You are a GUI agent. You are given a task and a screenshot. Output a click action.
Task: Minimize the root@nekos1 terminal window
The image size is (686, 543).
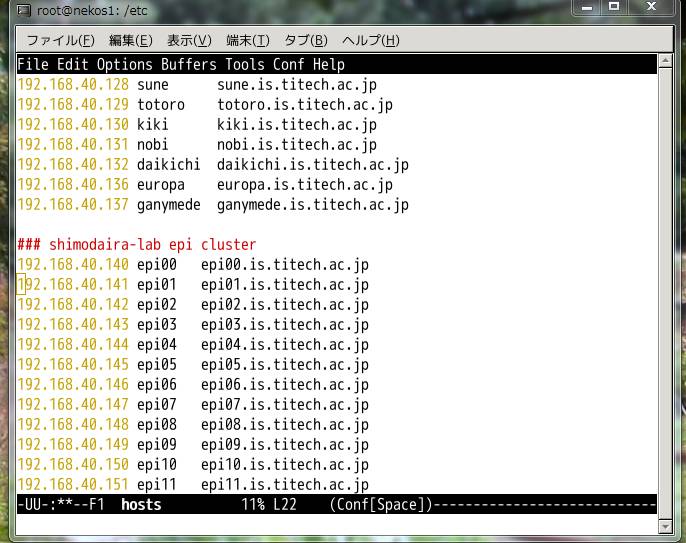pyautogui.click(x=588, y=9)
